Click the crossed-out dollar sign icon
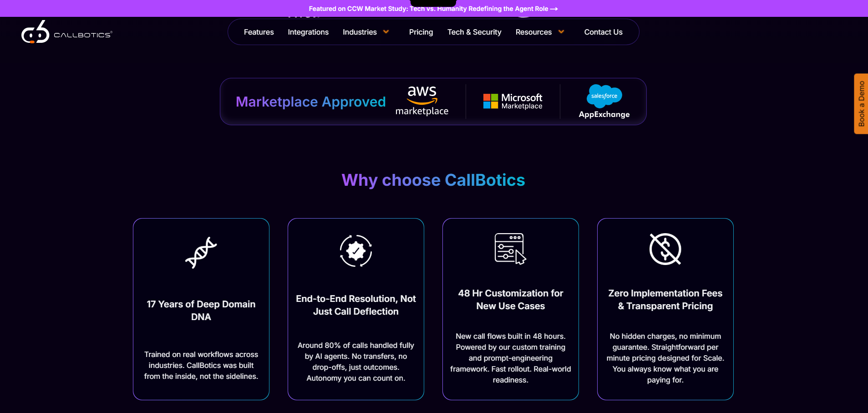 pyautogui.click(x=665, y=249)
